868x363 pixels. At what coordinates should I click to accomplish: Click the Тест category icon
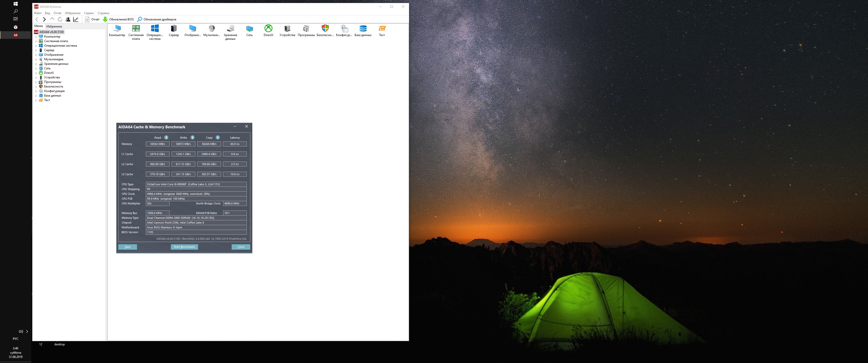(x=382, y=29)
